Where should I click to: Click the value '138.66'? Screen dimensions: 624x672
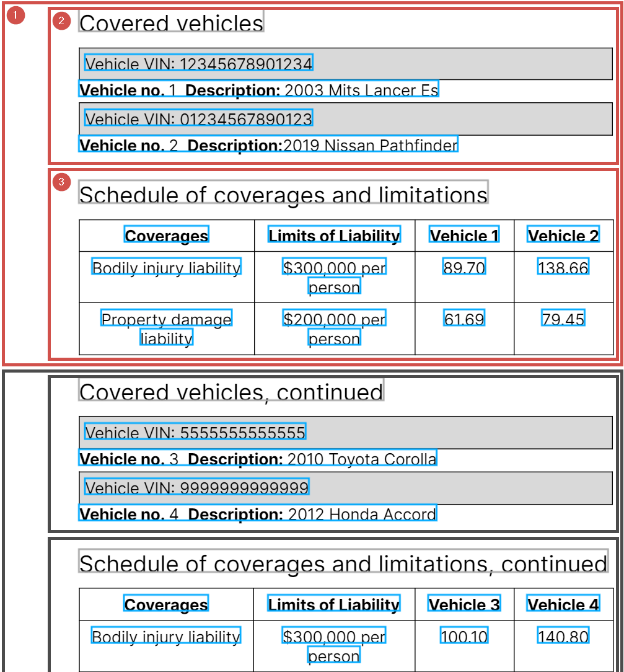pos(563,266)
